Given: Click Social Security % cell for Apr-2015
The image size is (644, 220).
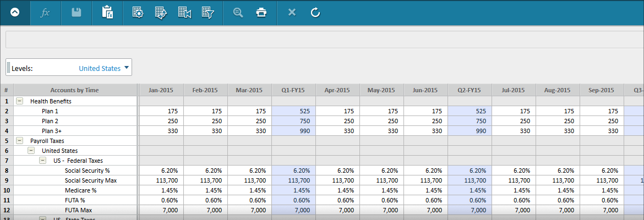Looking at the screenshot, I should coord(337,170).
